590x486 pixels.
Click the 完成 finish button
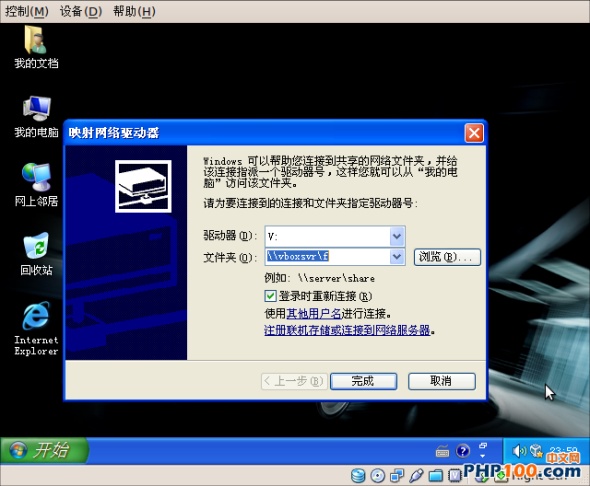click(x=363, y=381)
